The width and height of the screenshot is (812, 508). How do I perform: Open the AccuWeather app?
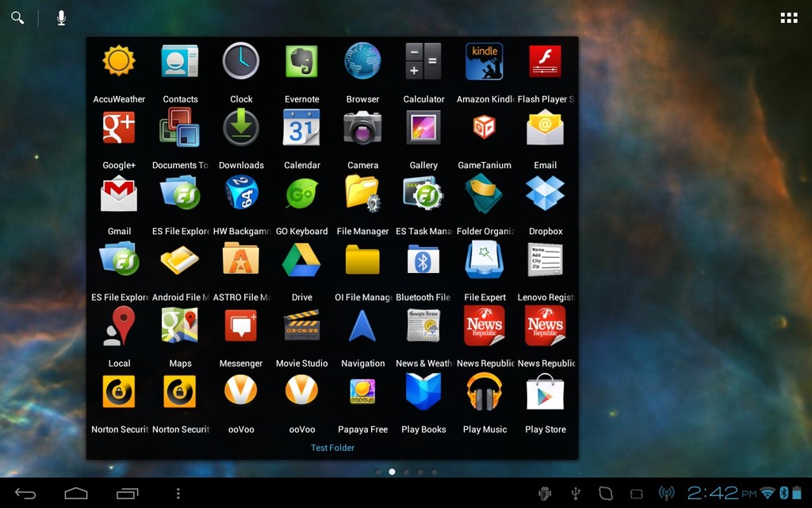coord(119,62)
